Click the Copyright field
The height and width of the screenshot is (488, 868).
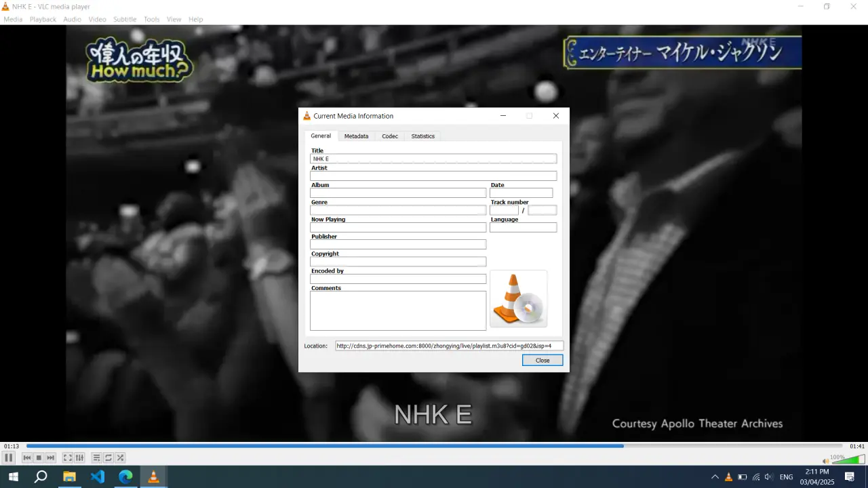point(398,262)
